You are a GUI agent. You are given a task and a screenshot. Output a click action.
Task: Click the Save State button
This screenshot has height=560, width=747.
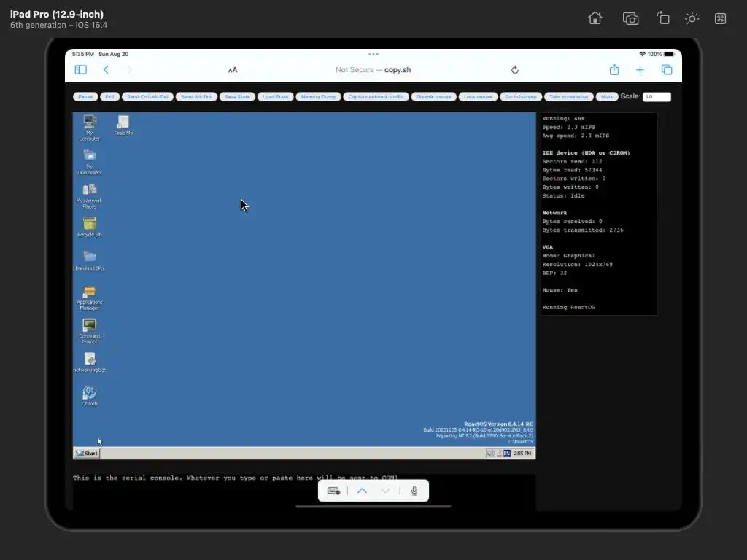(237, 97)
